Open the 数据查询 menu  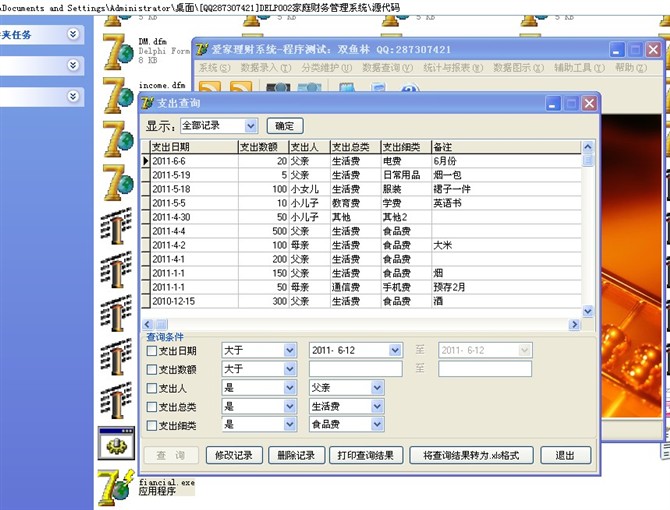tap(388, 67)
